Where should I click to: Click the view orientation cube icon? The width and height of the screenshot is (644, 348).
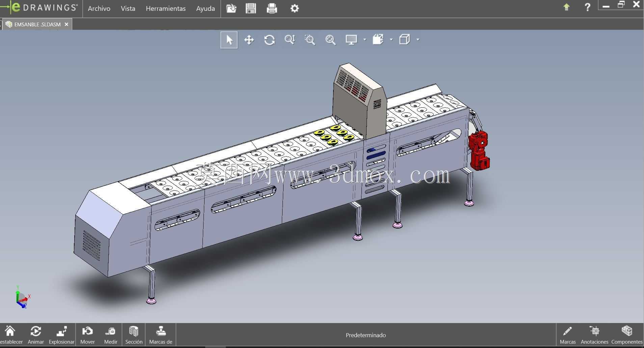coord(404,39)
